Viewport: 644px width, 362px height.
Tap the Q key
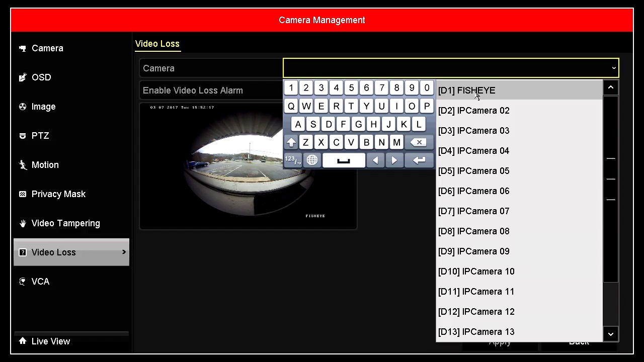click(x=291, y=106)
